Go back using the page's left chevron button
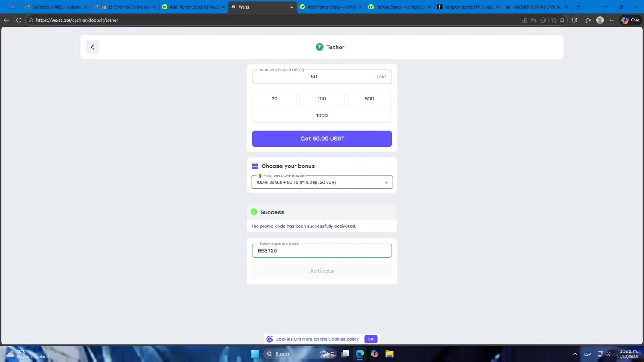This screenshot has width=644, height=362. point(92,47)
